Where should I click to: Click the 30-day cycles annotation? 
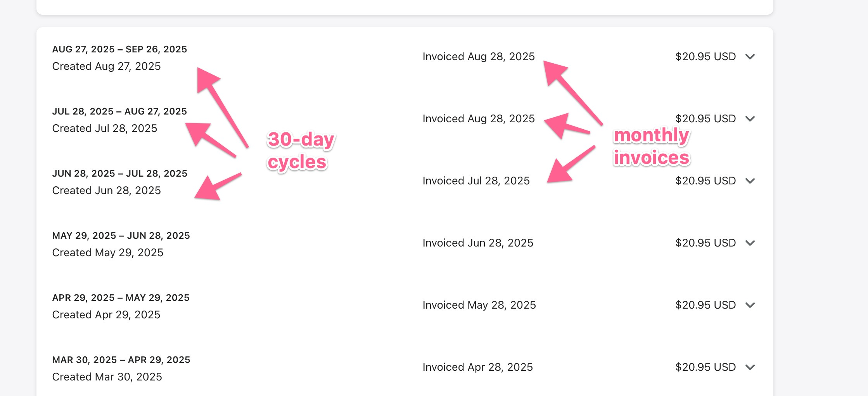pos(301,151)
